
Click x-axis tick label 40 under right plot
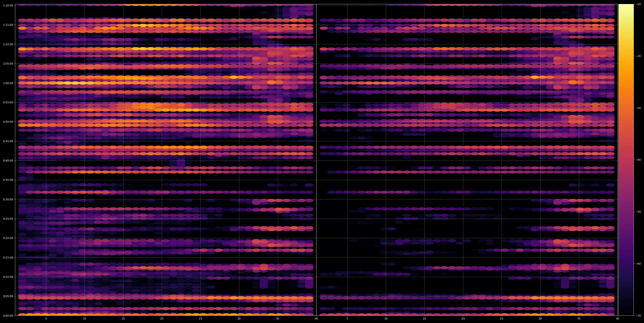point(618,319)
